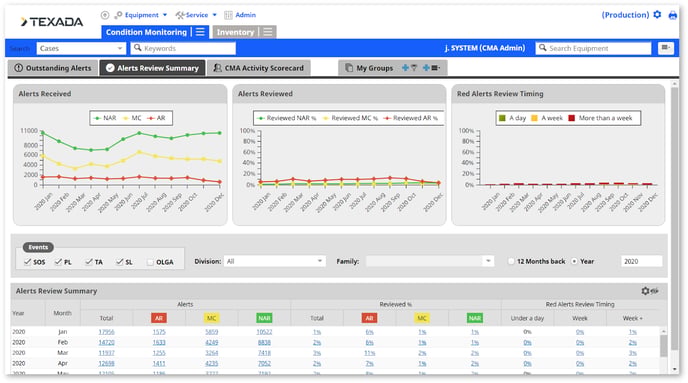The height and width of the screenshot is (383, 688).
Task: Switch to the Outstanding Alerts tab
Action: pos(53,68)
